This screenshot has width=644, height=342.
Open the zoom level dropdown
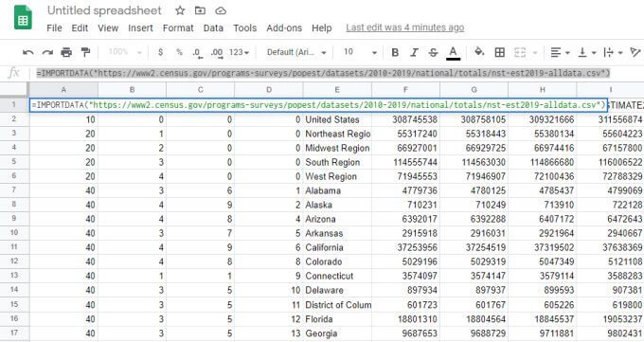click(x=124, y=52)
